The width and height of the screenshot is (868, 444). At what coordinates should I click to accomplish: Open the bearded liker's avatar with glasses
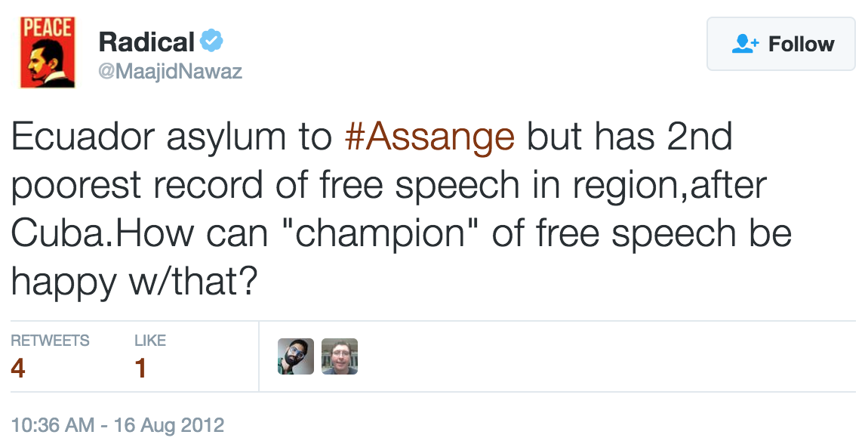point(296,356)
